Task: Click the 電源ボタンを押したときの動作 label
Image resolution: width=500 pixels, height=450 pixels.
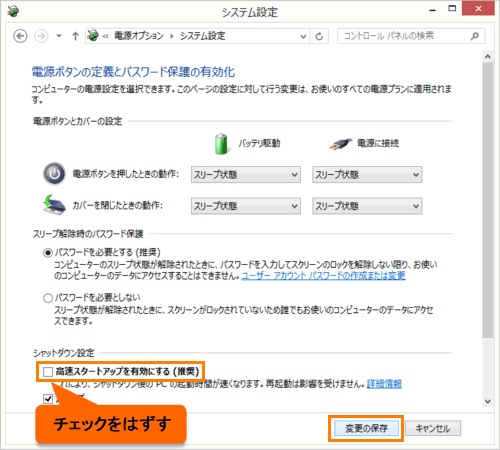Action: (x=126, y=174)
